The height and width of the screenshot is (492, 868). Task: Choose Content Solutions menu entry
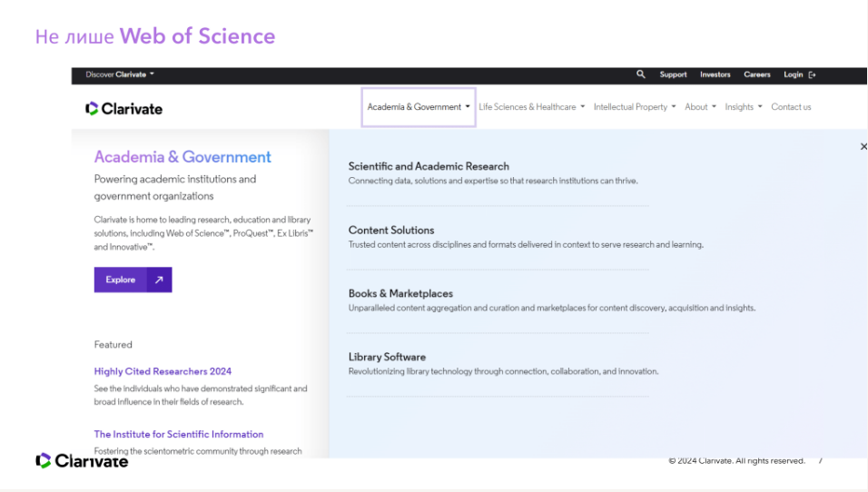point(391,230)
